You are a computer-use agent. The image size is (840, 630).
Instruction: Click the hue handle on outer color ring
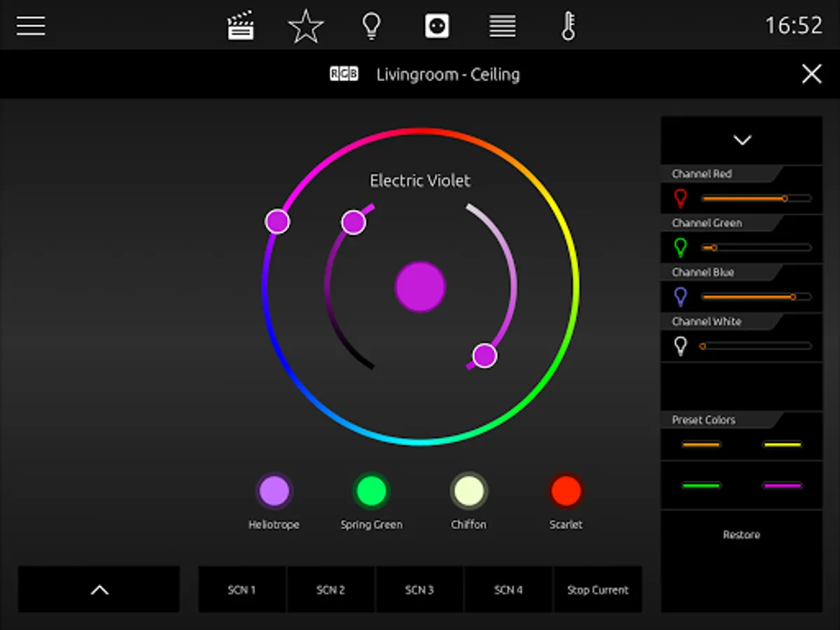coord(277,221)
